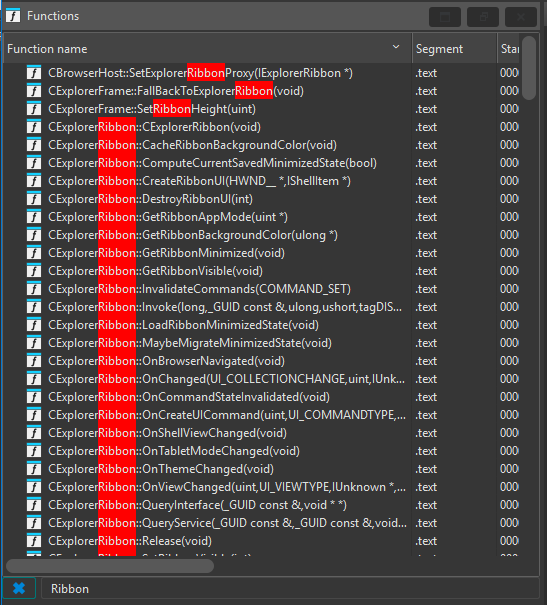Viewport: 547px width, 605px height.
Task: Click function icon beside GetRibbonAppMode row
Action: [34, 217]
